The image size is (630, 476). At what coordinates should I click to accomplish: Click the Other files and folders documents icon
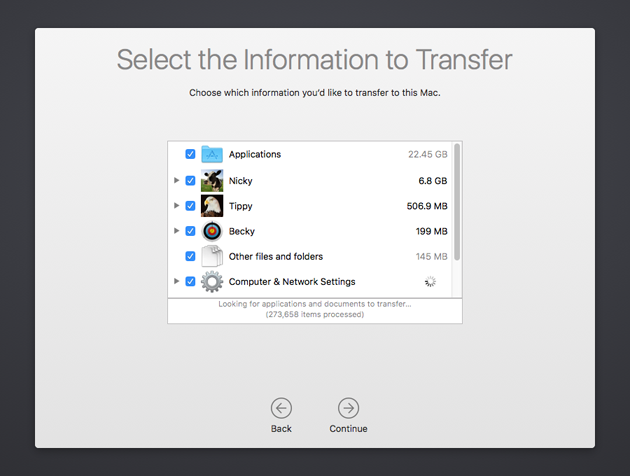point(212,256)
